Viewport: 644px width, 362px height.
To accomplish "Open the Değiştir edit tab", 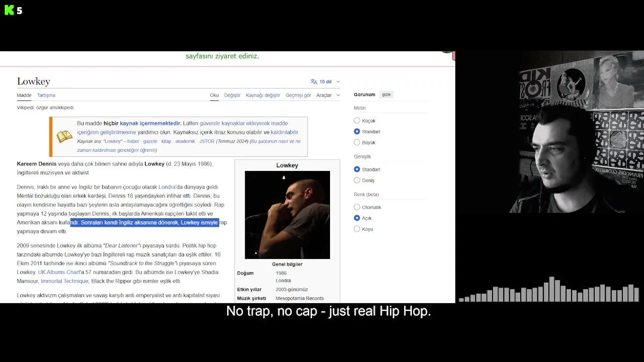I will 232,95.
